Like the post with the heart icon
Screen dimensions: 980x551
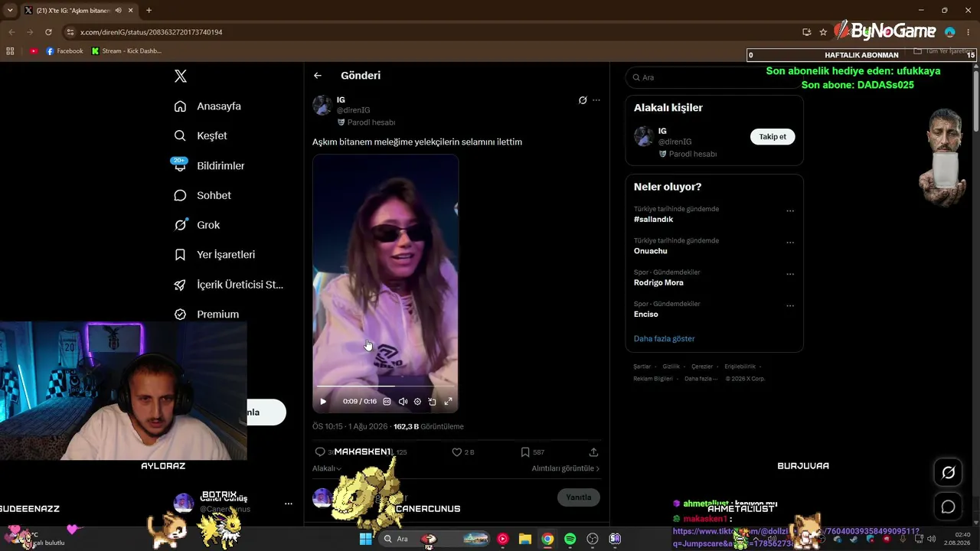pyautogui.click(x=456, y=452)
